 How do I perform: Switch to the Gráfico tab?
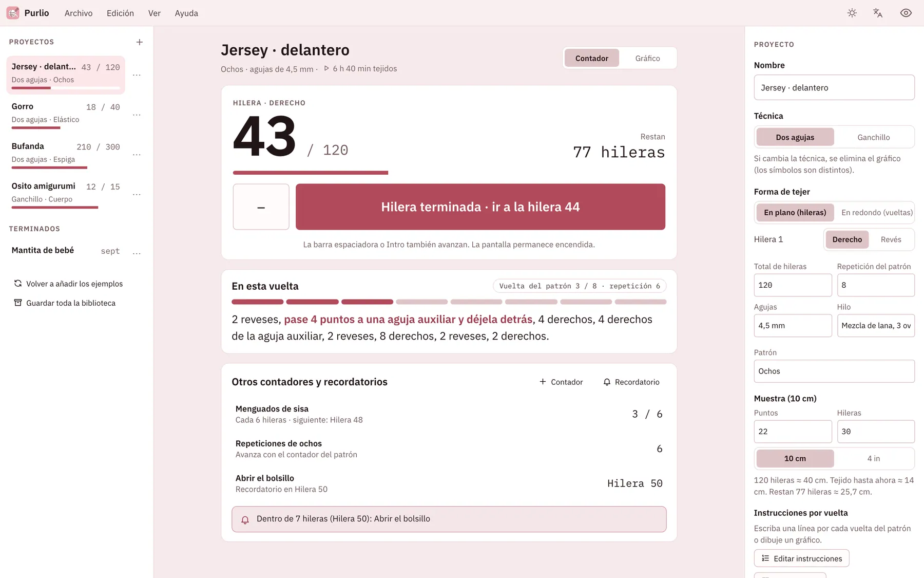(x=648, y=58)
